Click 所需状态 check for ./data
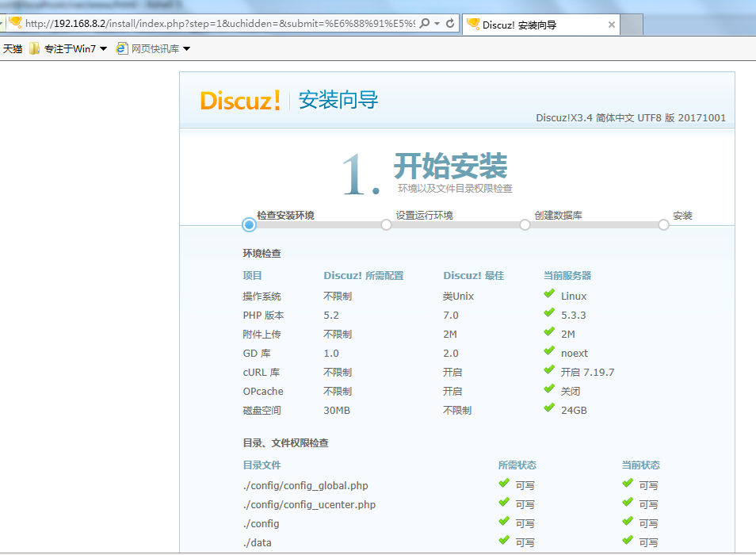This screenshot has height=555, width=756. [x=504, y=541]
